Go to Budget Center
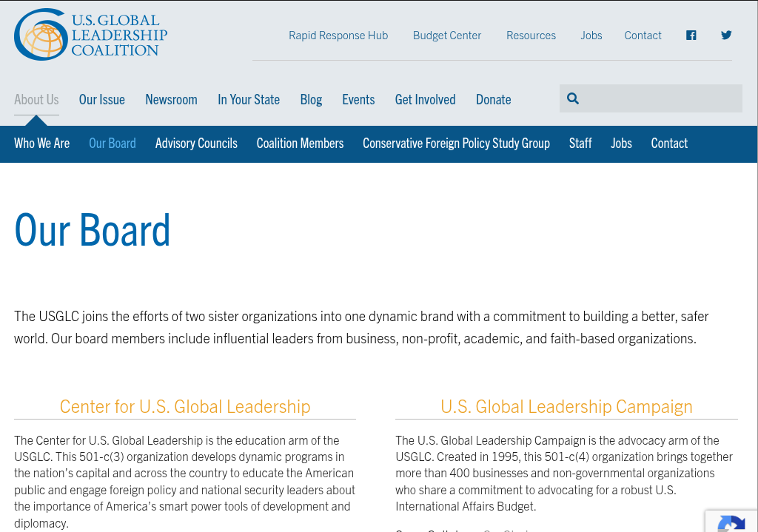758x532 pixels. click(x=447, y=36)
